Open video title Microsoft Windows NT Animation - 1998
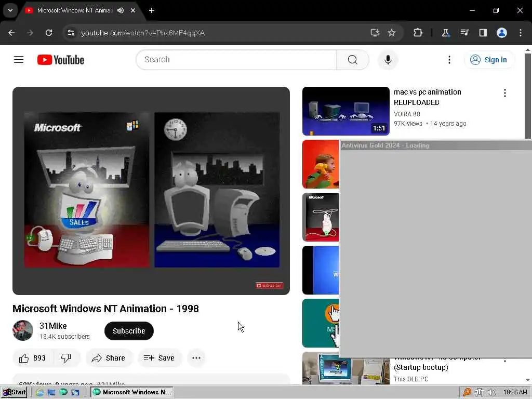Image resolution: width=532 pixels, height=399 pixels. click(105, 309)
